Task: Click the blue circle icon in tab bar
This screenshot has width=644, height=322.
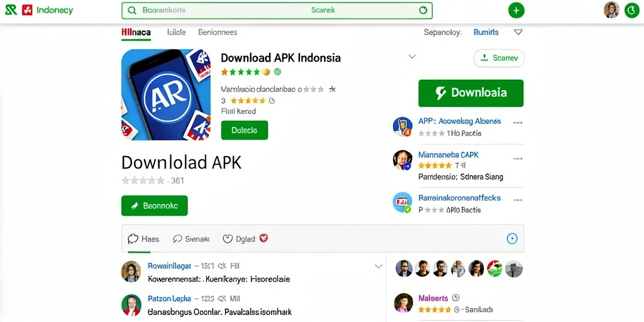Action: (512, 238)
